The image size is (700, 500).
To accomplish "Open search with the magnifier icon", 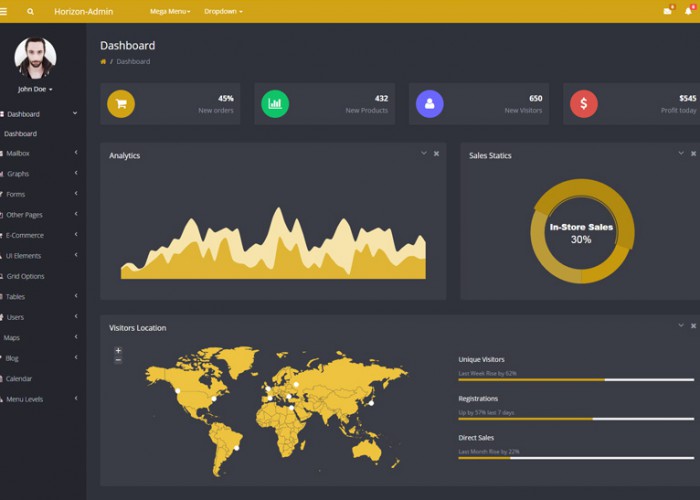I will click(x=30, y=12).
